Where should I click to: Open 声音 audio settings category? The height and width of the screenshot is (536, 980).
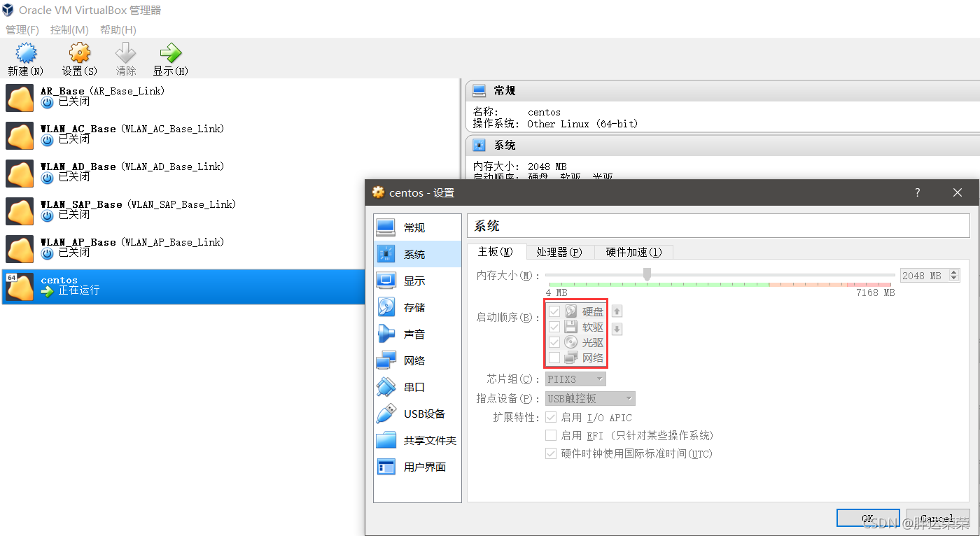click(417, 334)
